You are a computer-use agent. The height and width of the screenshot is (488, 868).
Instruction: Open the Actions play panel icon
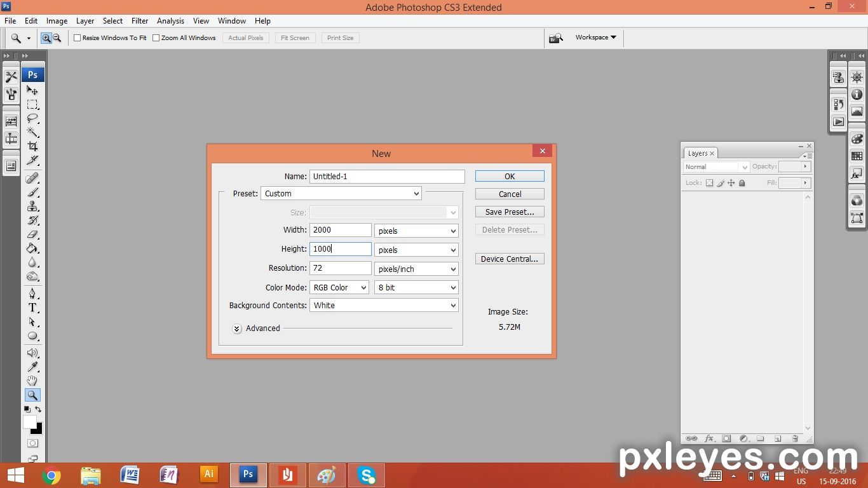pos(839,121)
